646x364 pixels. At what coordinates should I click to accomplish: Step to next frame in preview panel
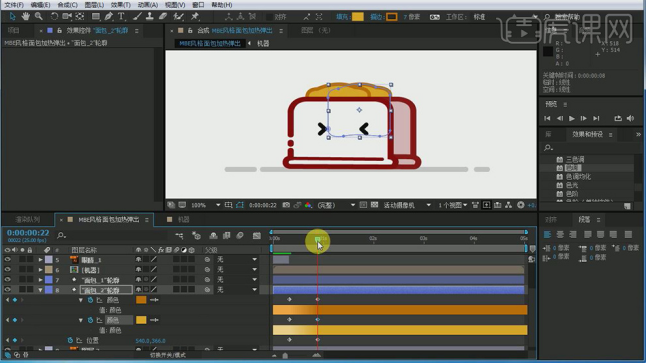[x=584, y=119]
